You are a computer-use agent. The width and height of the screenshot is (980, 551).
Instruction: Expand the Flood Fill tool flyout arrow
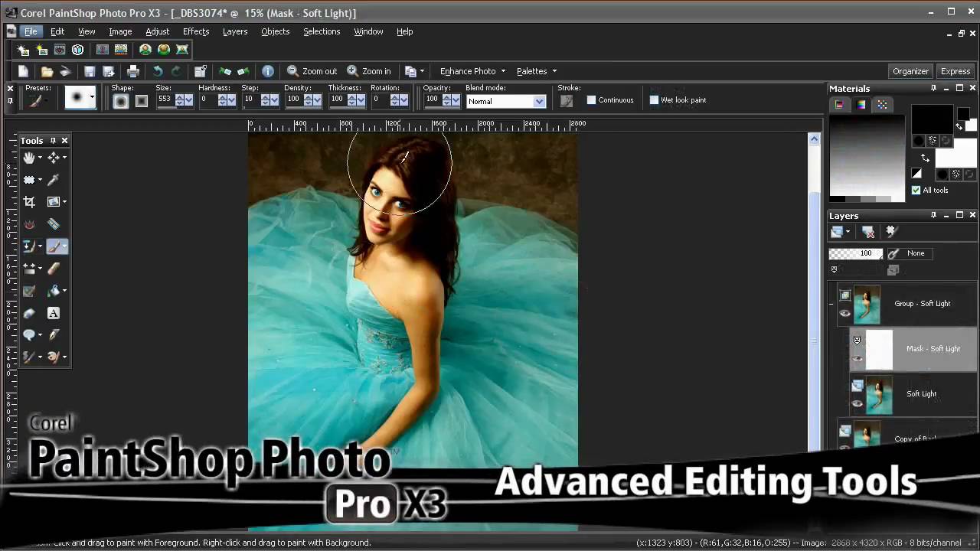pos(64,291)
